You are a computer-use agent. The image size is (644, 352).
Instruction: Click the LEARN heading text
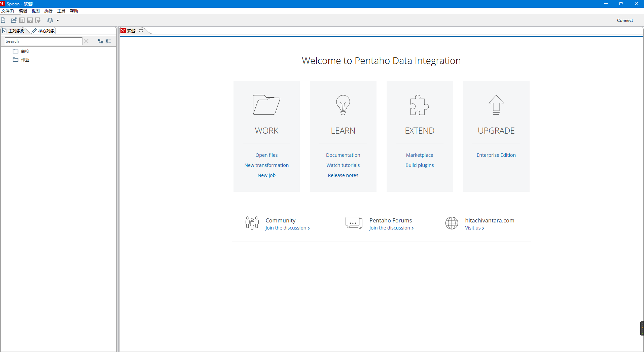coord(343,131)
